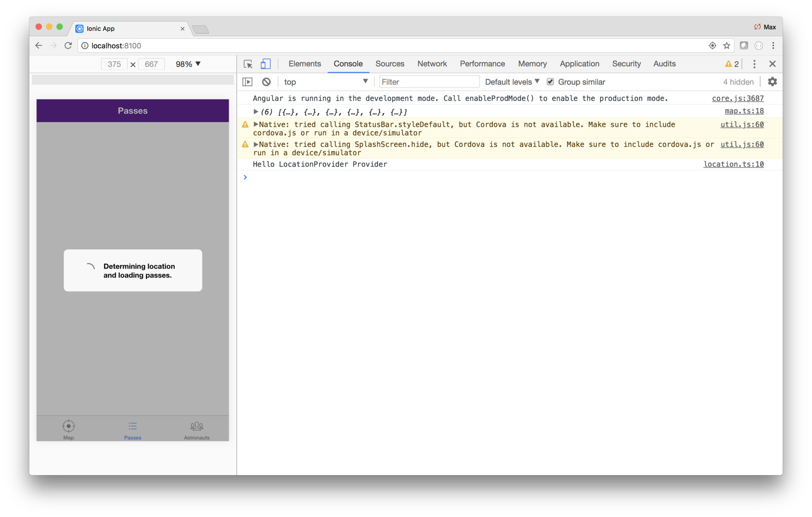This screenshot has width=812, height=517.
Task: Open the Default levels dropdown
Action: (x=512, y=82)
